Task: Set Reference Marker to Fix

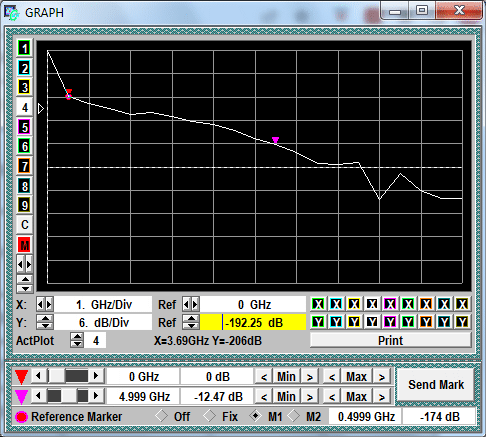Action: tap(210, 416)
